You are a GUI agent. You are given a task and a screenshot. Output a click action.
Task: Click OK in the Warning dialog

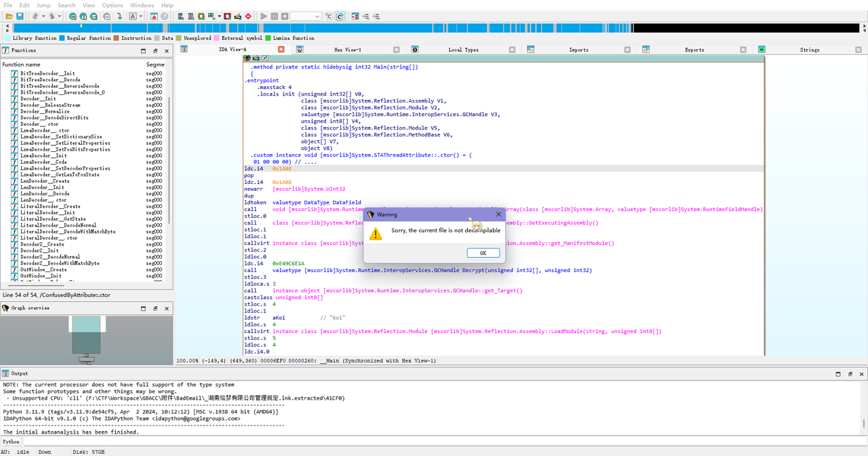[x=483, y=253]
